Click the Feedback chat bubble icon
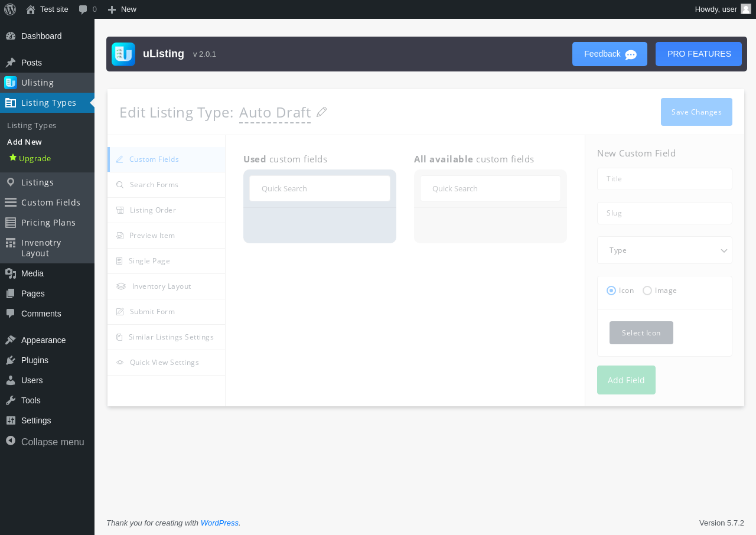The image size is (756, 535). pyautogui.click(x=631, y=55)
